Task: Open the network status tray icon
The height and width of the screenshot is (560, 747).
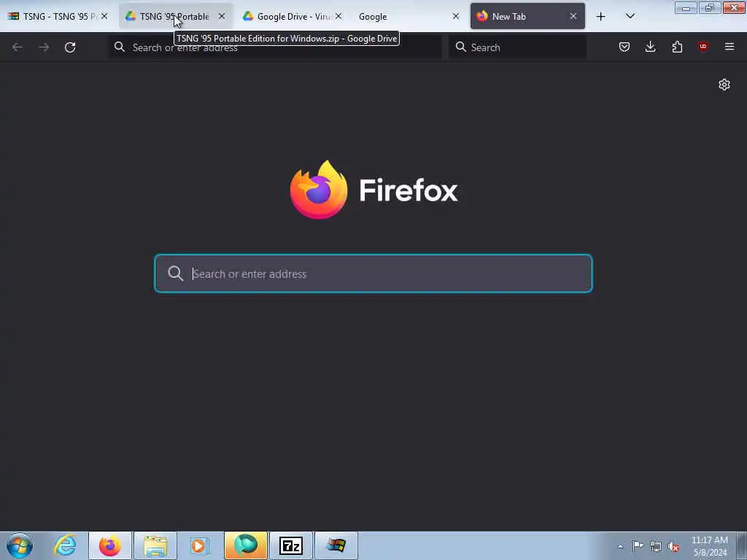Action: [656, 547]
